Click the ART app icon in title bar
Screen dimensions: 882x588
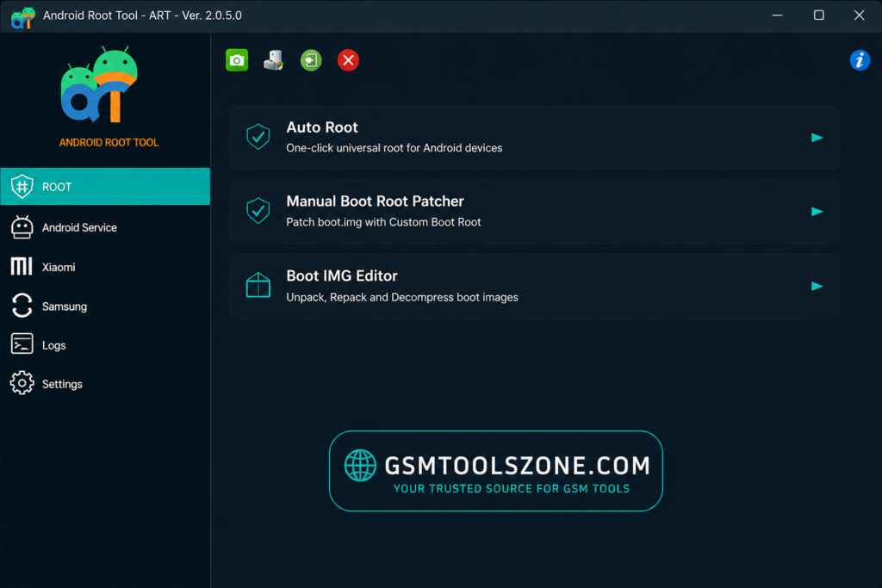point(22,16)
